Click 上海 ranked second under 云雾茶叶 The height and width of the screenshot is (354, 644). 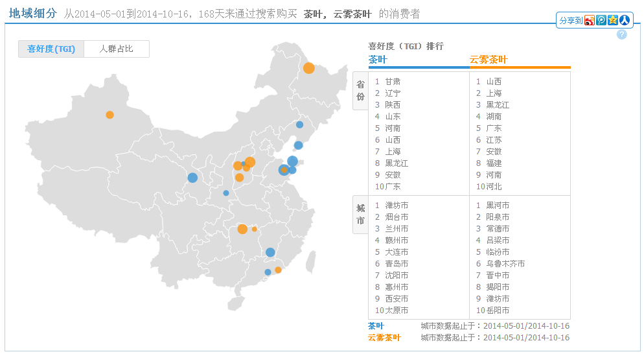[x=494, y=93]
